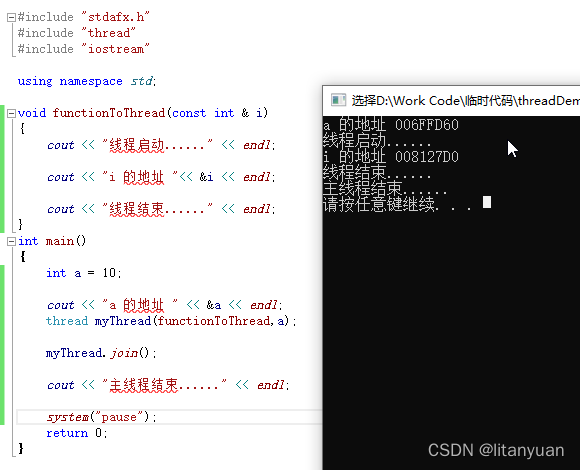Click the "thread" include string
Screen dimensions: 580x470
click(x=108, y=33)
